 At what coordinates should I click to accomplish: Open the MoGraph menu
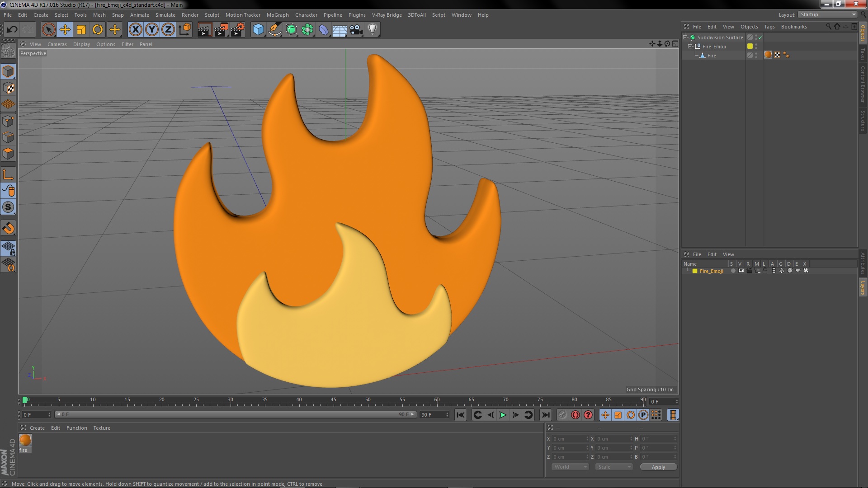pos(278,15)
